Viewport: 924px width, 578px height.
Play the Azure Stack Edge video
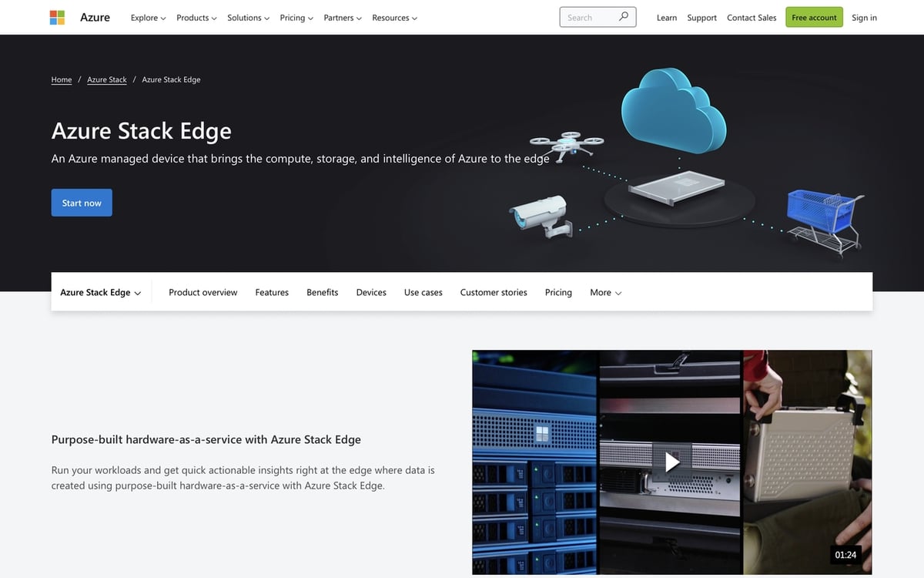(x=671, y=462)
